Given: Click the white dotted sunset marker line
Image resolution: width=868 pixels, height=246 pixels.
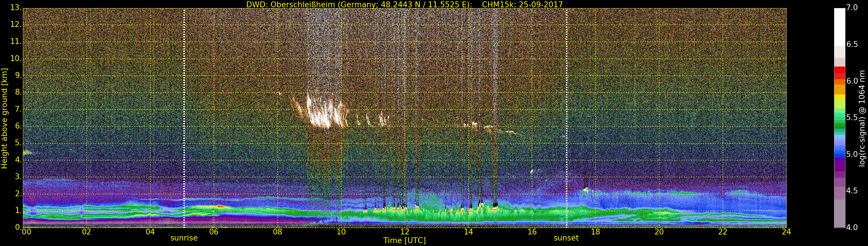Looking at the screenshot, I should pos(567,118).
